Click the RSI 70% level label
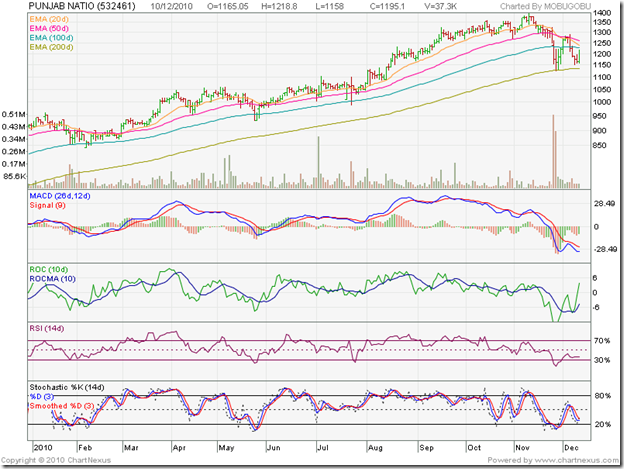The height and width of the screenshot is (469, 624). [602, 341]
